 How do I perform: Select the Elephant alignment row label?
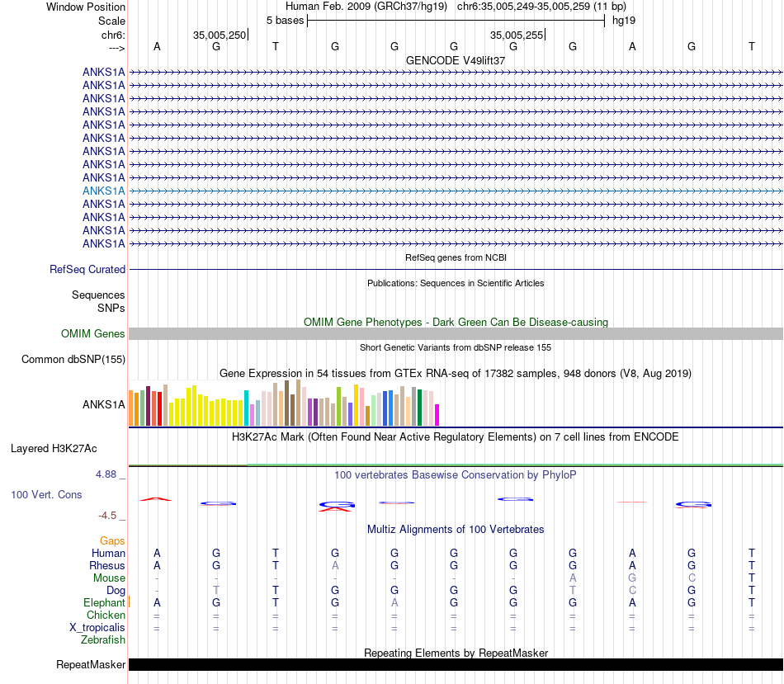pos(104,602)
